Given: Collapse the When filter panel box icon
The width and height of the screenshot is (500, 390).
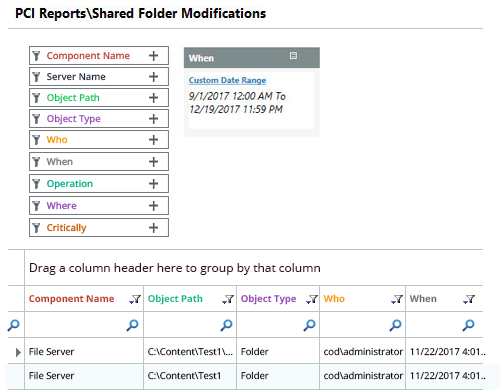Looking at the screenshot, I should coord(293,55).
